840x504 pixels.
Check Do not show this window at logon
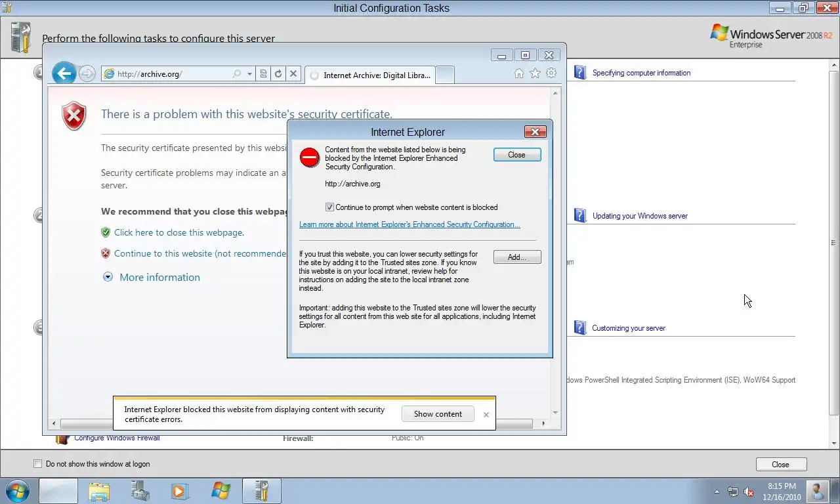(x=37, y=464)
